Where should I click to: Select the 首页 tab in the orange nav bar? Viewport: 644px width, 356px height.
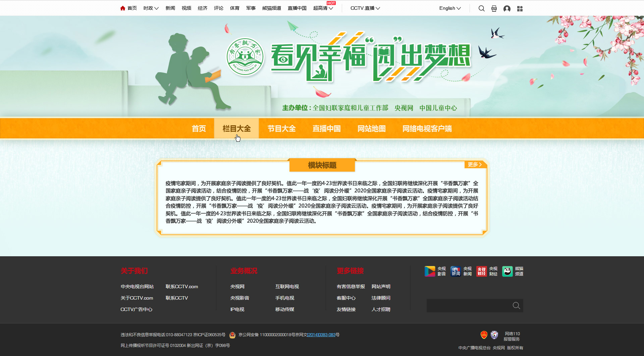pyautogui.click(x=199, y=129)
